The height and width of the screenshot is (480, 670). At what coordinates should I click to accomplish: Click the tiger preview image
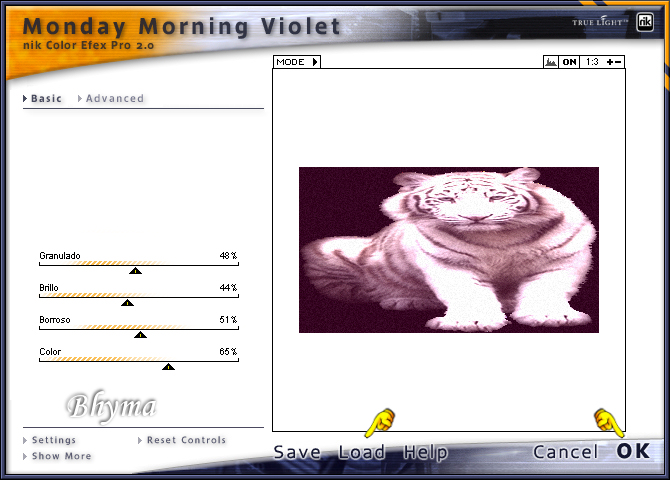tap(449, 250)
